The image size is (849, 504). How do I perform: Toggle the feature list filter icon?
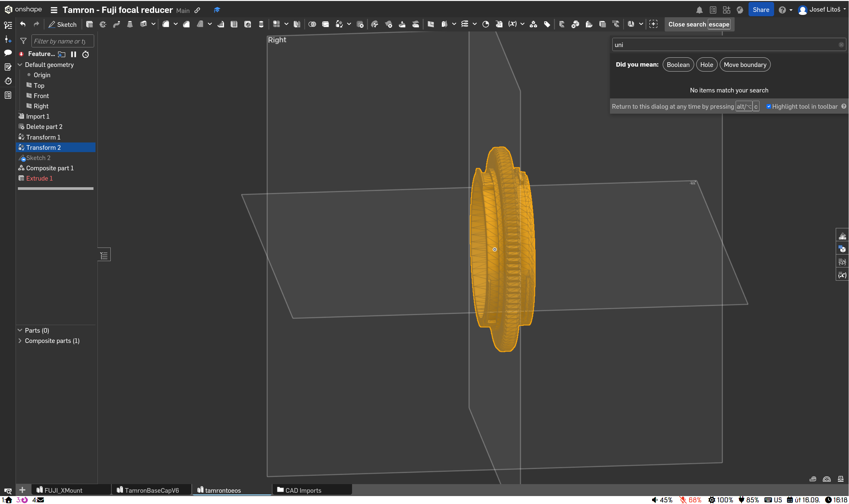[24, 41]
